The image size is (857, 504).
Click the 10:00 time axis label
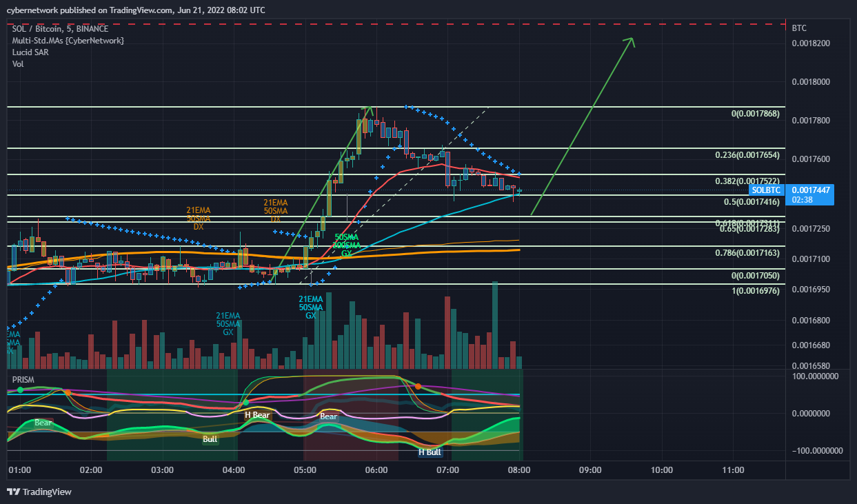click(662, 470)
